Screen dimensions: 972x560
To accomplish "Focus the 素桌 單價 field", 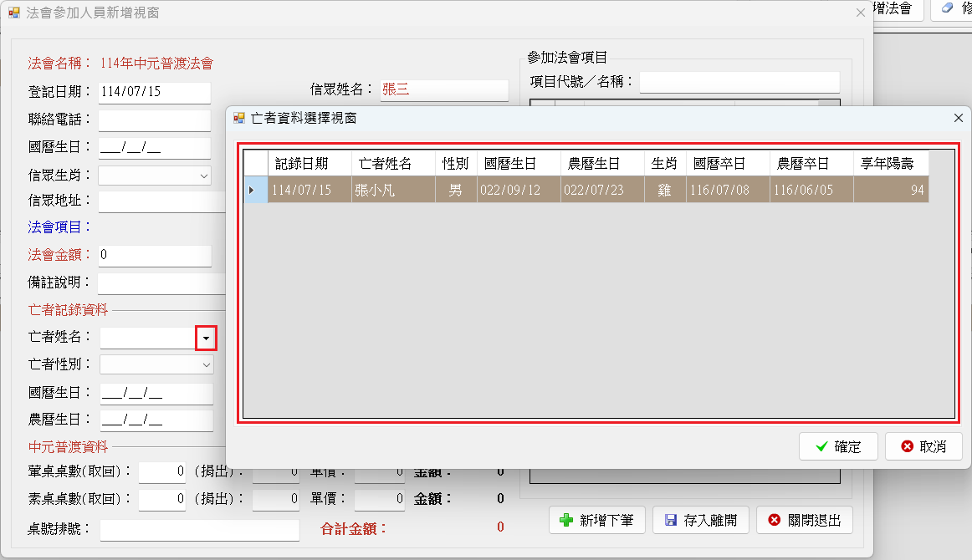I will click(380, 499).
